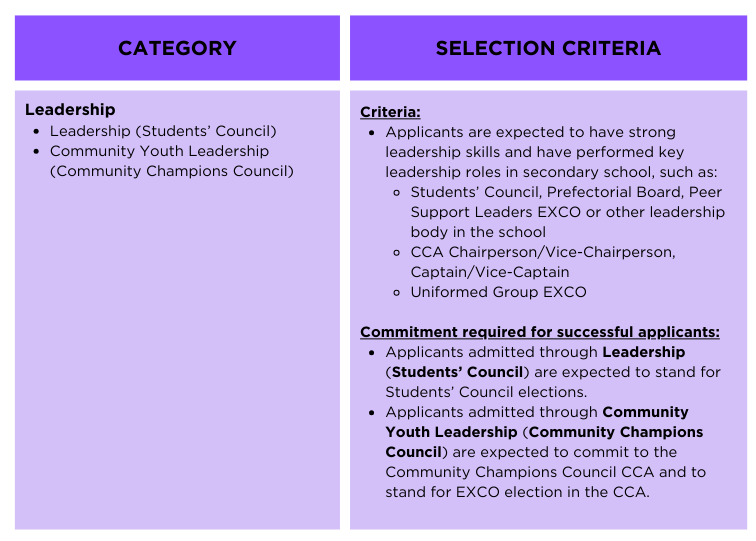The width and height of the screenshot is (756, 541).
Task: Click the underlined Criteria: heading
Action: tap(390, 112)
